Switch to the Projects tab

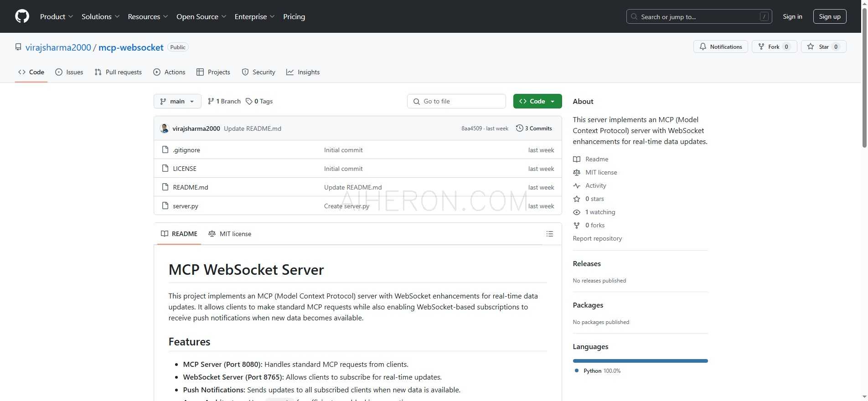213,72
